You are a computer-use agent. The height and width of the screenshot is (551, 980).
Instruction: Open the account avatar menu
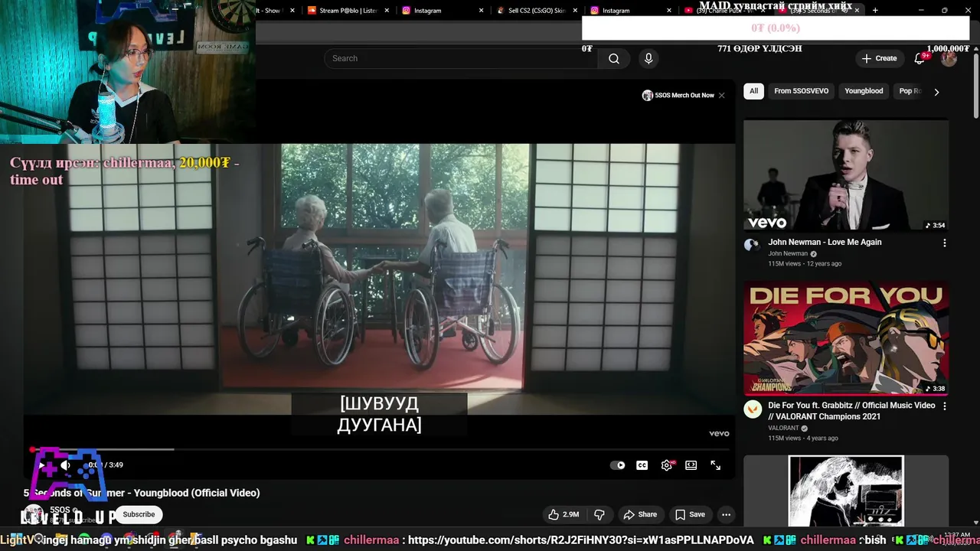point(949,58)
